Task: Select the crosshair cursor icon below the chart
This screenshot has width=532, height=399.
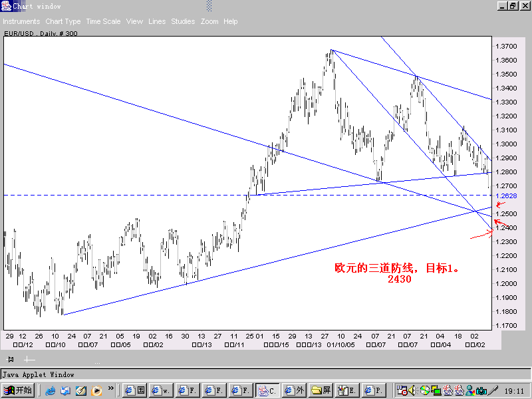Action: coord(29,359)
